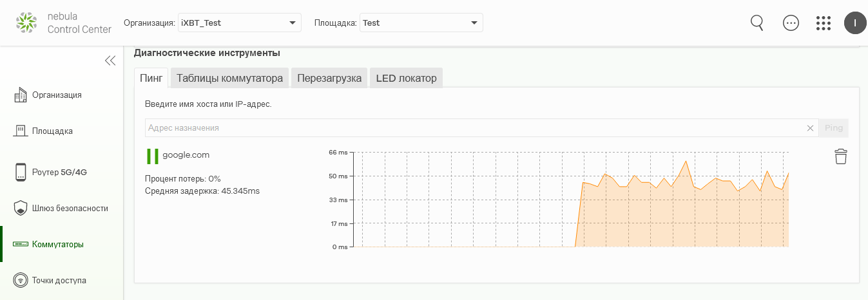Click the Точки доступа wifi icon

tap(21, 281)
